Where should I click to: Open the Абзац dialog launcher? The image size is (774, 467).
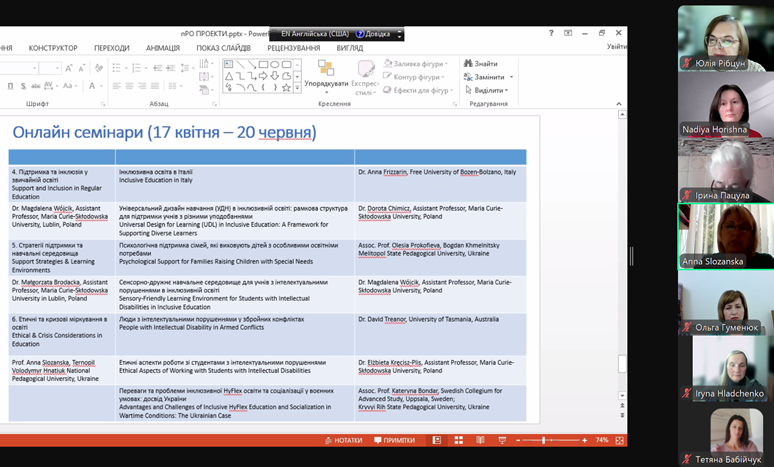point(215,104)
